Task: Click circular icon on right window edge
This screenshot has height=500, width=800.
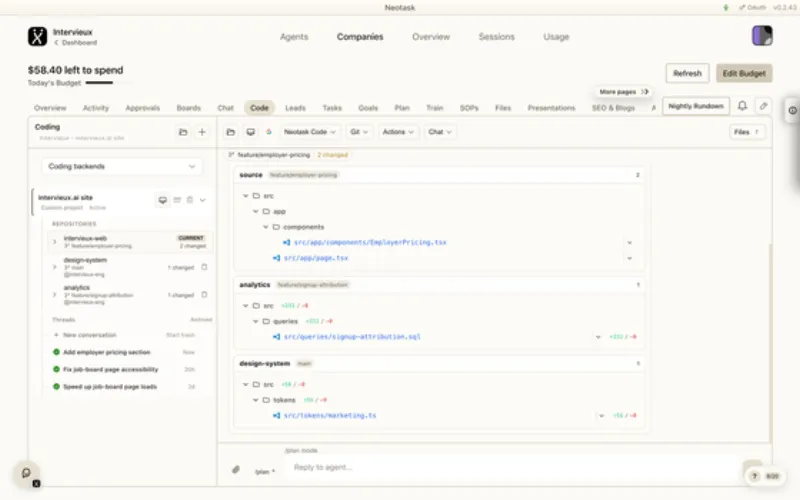Action: (792, 110)
